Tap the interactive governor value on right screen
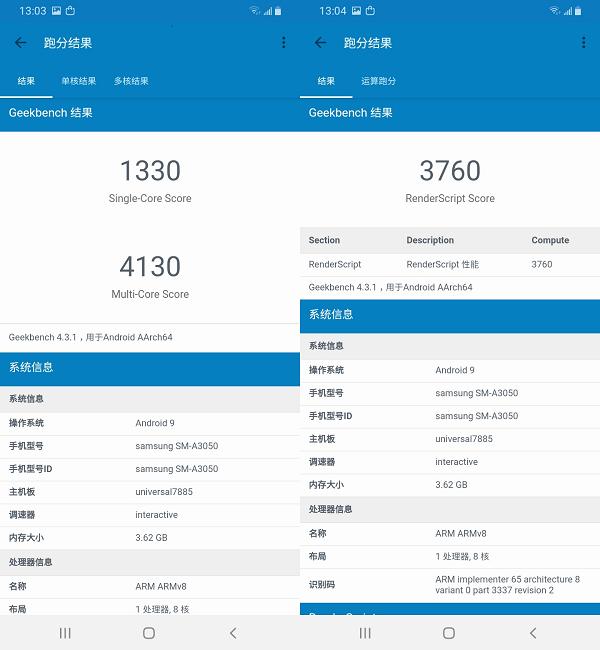The image size is (600, 650). pos(456,462)
